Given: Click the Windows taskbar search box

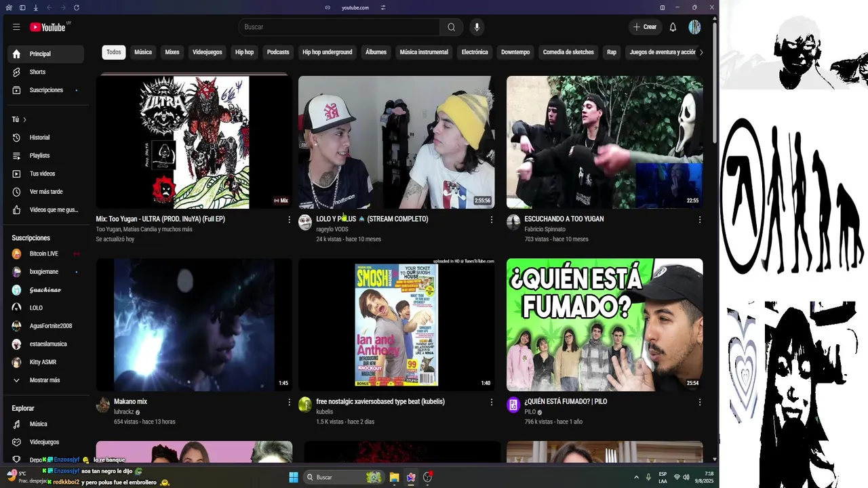Looking at the screenshot, I should 343,477.
